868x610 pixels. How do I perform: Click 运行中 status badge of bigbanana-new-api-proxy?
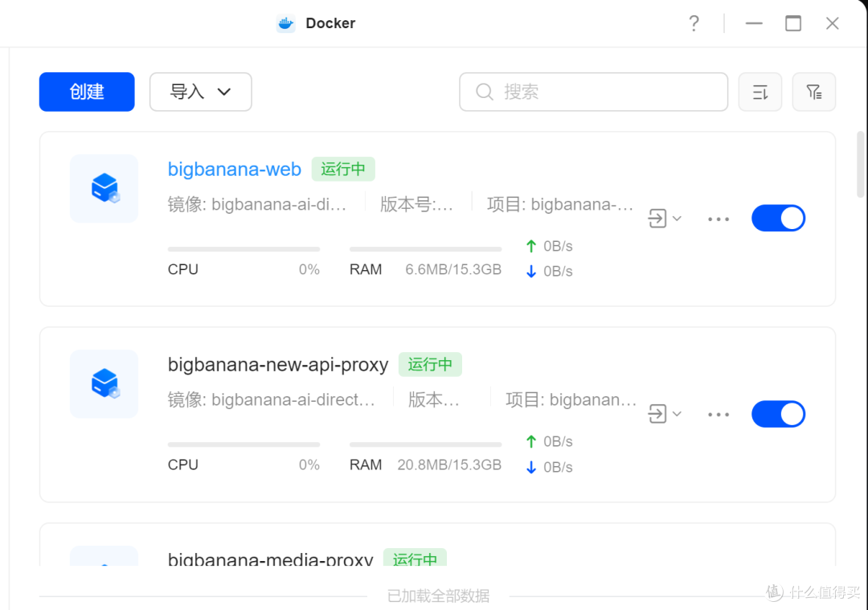[430, 364]
